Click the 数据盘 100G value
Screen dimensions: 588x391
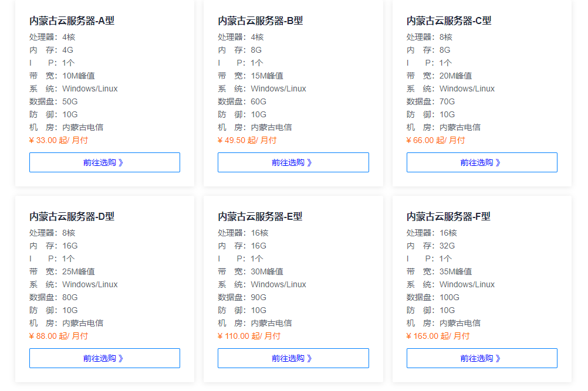[x=450, y=297]
